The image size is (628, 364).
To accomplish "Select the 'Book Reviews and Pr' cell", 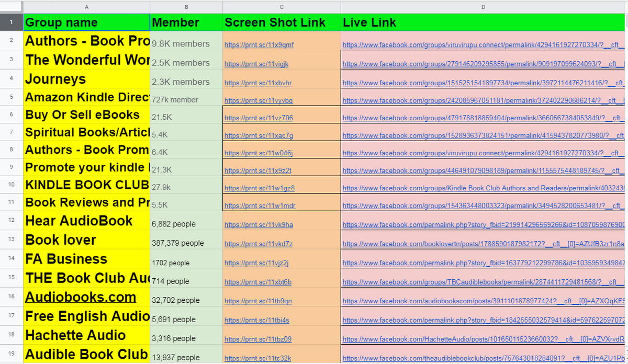I will 87,202.
